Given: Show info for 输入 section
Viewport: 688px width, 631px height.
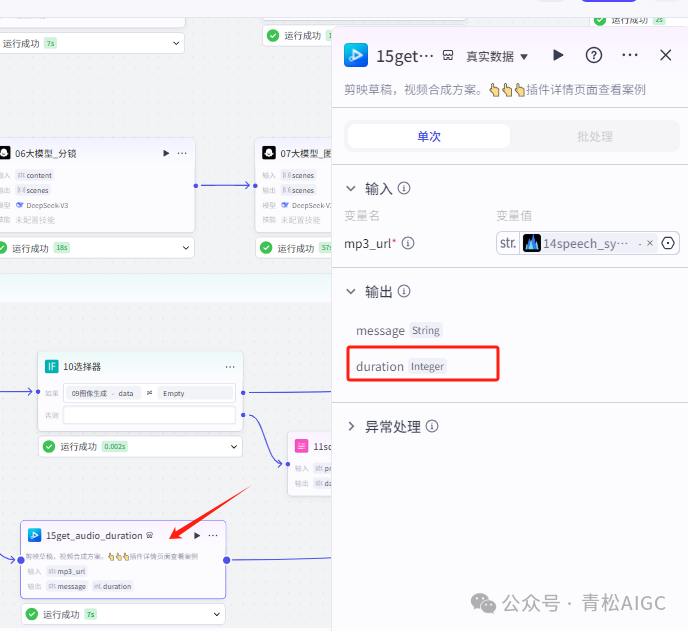Looking at the screenshot, I should [404, 188].
